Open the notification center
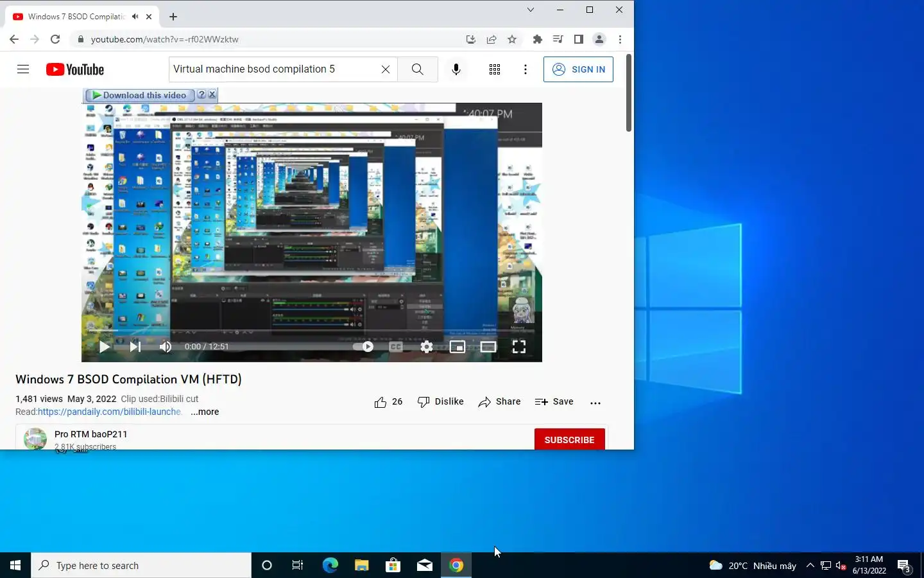This screenshot has width=924, height=578. (x=904, y=566)
